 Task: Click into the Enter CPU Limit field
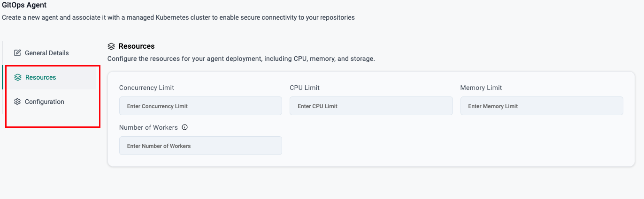tap(371, 106)
